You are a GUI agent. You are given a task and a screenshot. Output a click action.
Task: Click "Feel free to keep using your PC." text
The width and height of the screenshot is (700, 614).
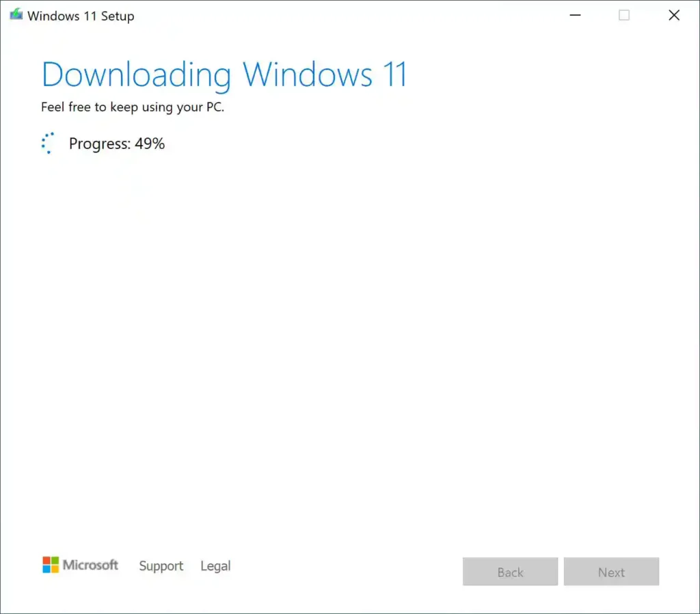[133, 107]
